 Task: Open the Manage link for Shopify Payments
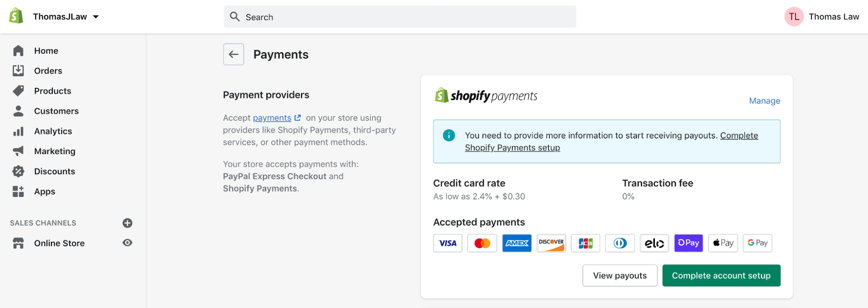tap(764, 101)
